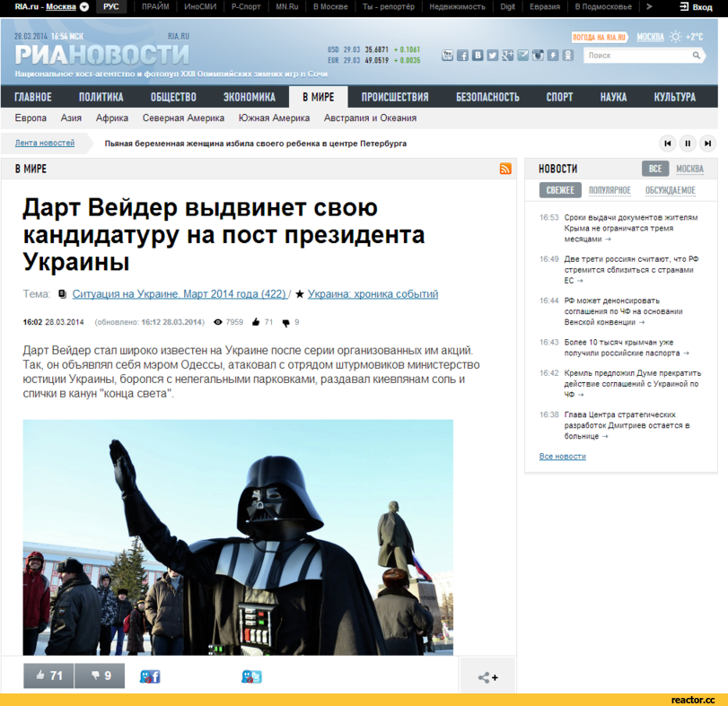
Task: Open the СПОРТ menu section
Action: [x=559, y=97]
